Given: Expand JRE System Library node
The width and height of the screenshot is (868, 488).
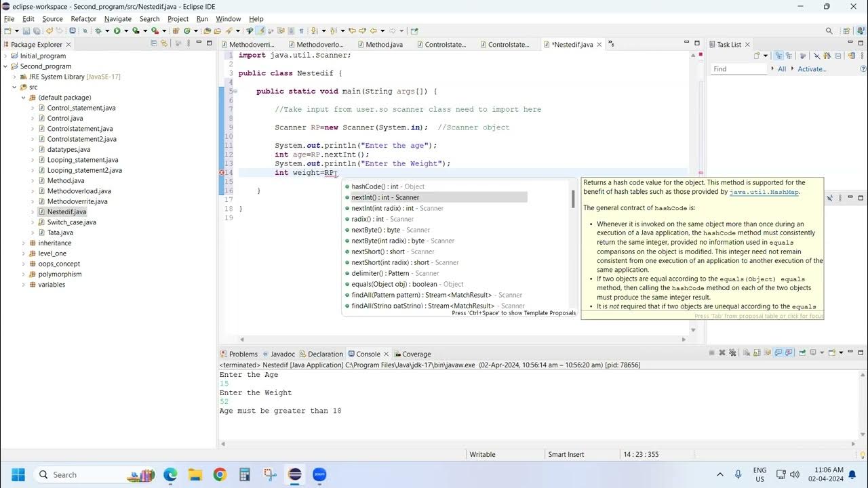Looking at the screenshot, I should click(14, 77).
